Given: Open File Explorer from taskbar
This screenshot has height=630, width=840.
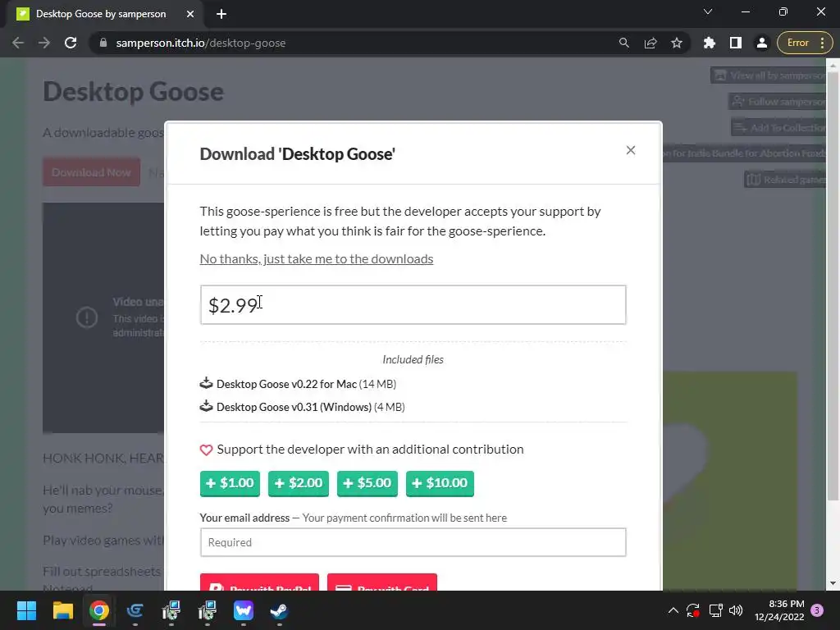Looking at the screenshot, I should click(62, 610).
